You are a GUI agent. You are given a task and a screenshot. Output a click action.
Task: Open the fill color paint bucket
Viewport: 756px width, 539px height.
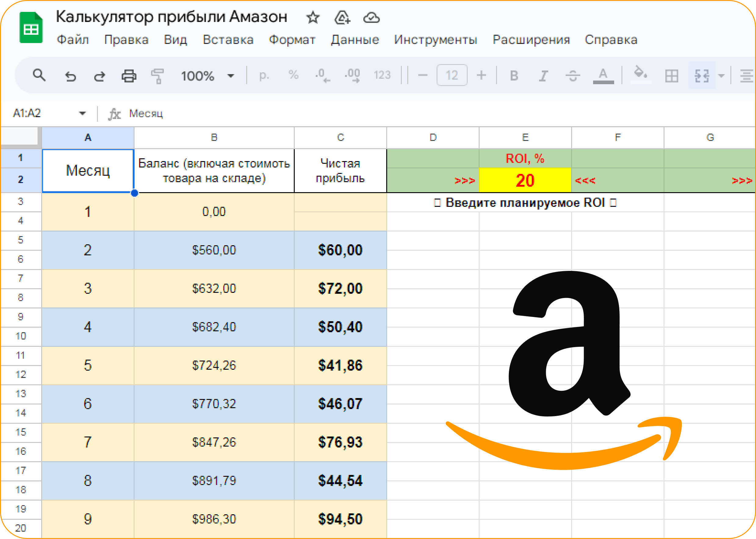click(640, 75)
